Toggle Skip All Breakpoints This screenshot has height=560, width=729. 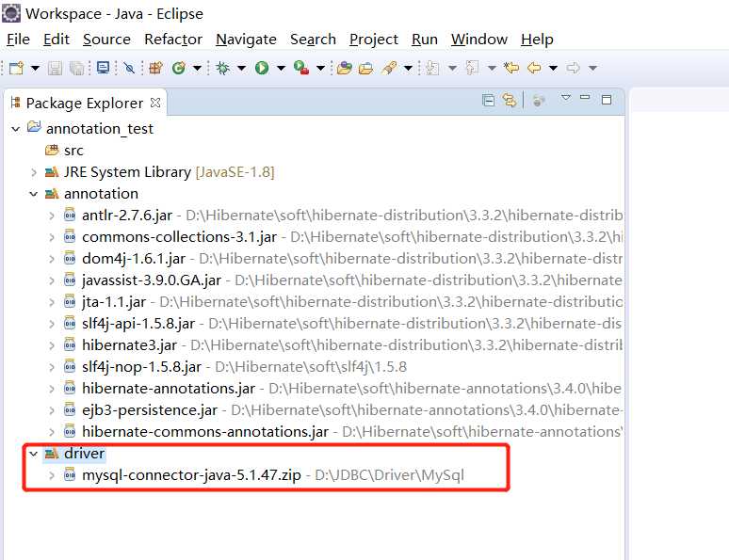(x=129, y=69)
